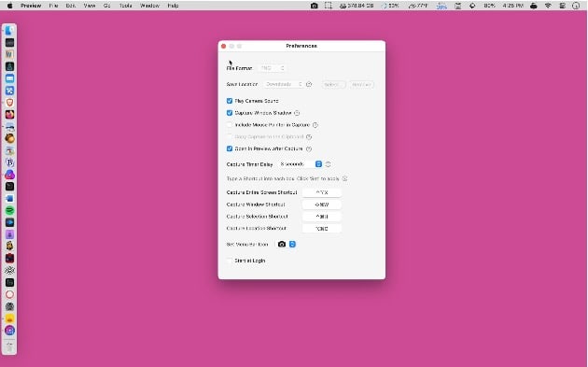The image size is (588, 367).
Task: Open the File menu
Action: [53, 6]
